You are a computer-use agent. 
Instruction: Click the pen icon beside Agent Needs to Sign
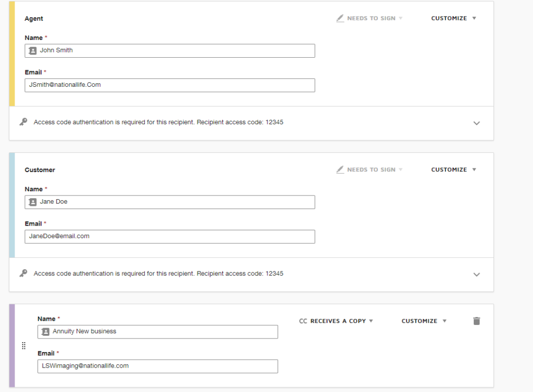(340, 18)
